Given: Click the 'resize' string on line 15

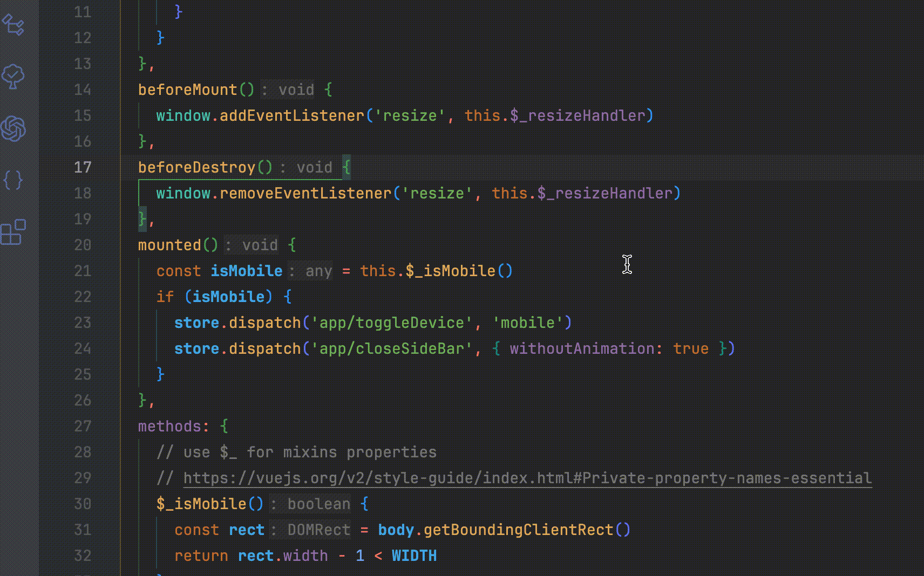Looking at the screenshot, I should (x=410, y=115).
